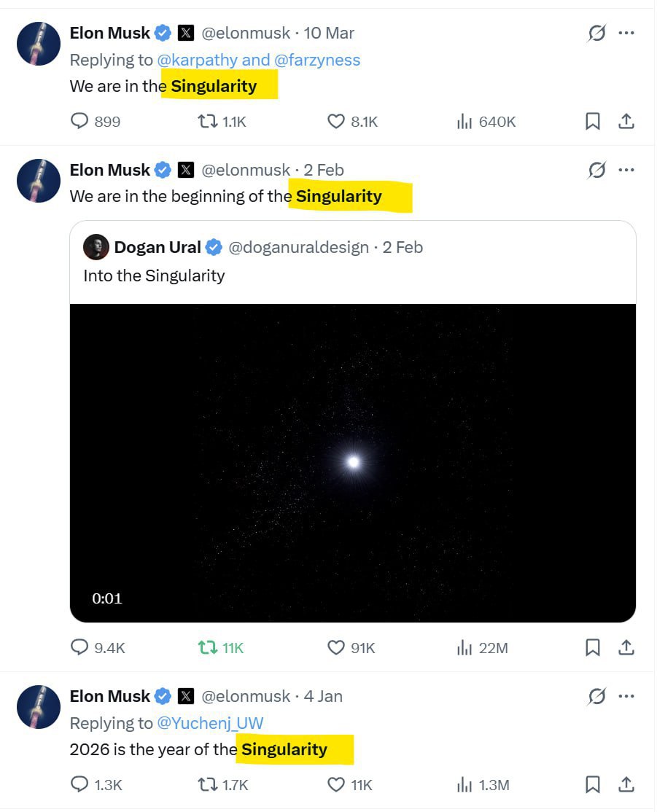This screenshot has height=812, width=657.
Task: Share the 10 Mar tweet
Action: 626,122
